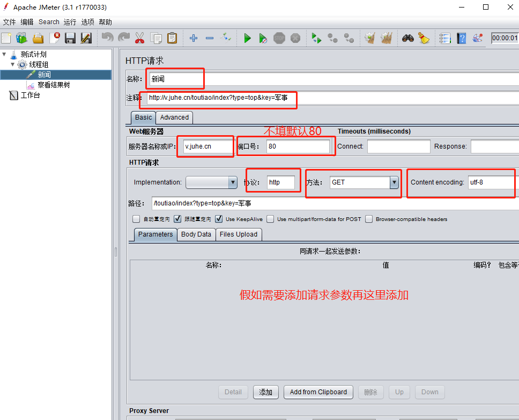Screen dimensions: 519x420
Task: Click the Clear results icon
Action: (x=370, y=38)
